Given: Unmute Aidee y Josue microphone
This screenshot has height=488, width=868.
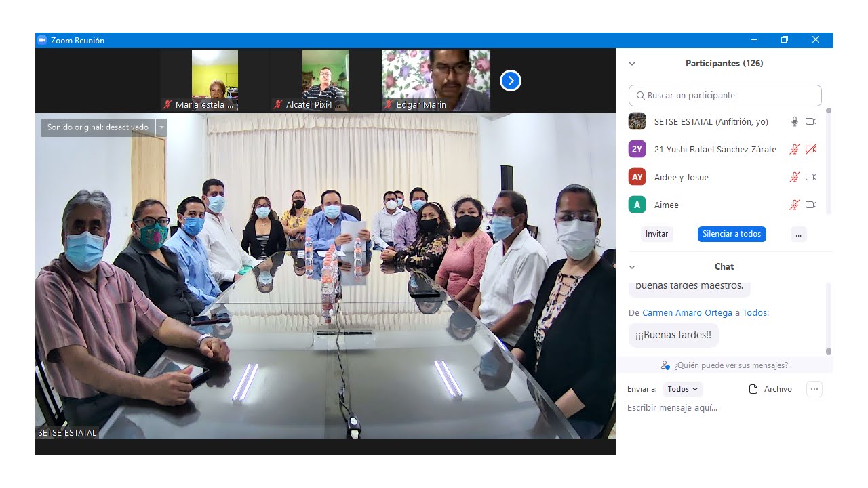Looking at the screenshot, I should click(x=795, y=177).
